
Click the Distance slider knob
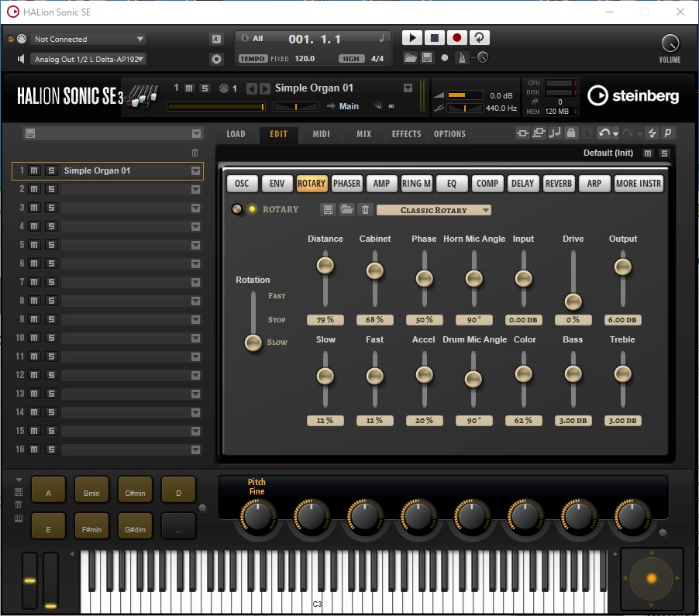(x=325, y=266)
